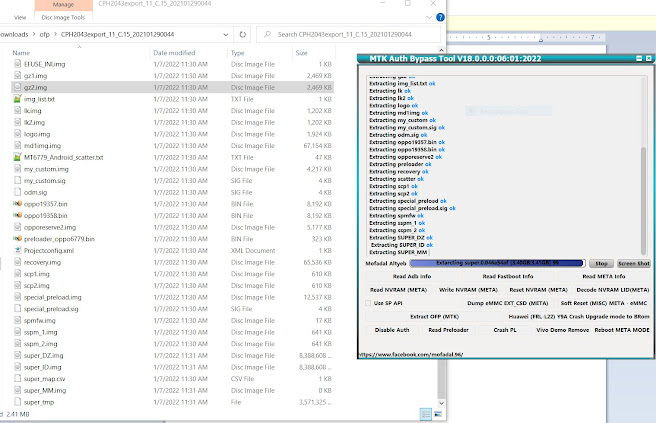This screenshot has height=423, width=656.
Task: Select the md1img.img file icon
Action: [17, 146]
